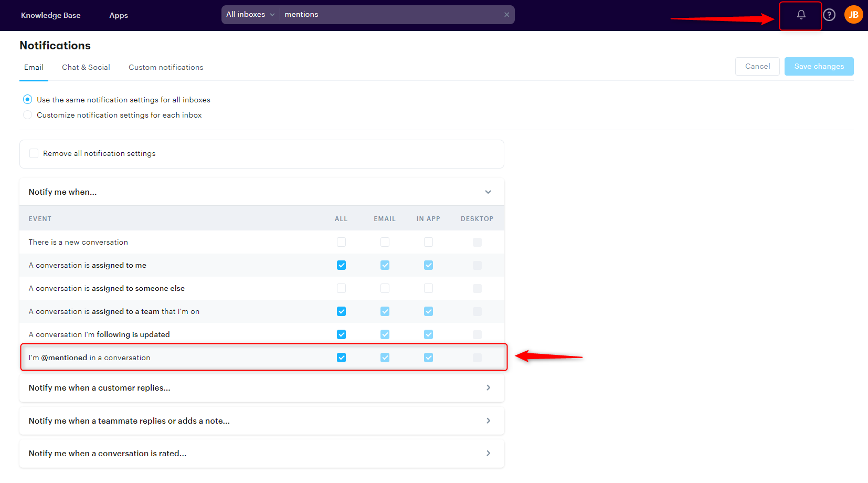The height and width of the screenshot is (483, 868).
Task: Uncheck IN APP for following is updated row
Action: (428, 334)
